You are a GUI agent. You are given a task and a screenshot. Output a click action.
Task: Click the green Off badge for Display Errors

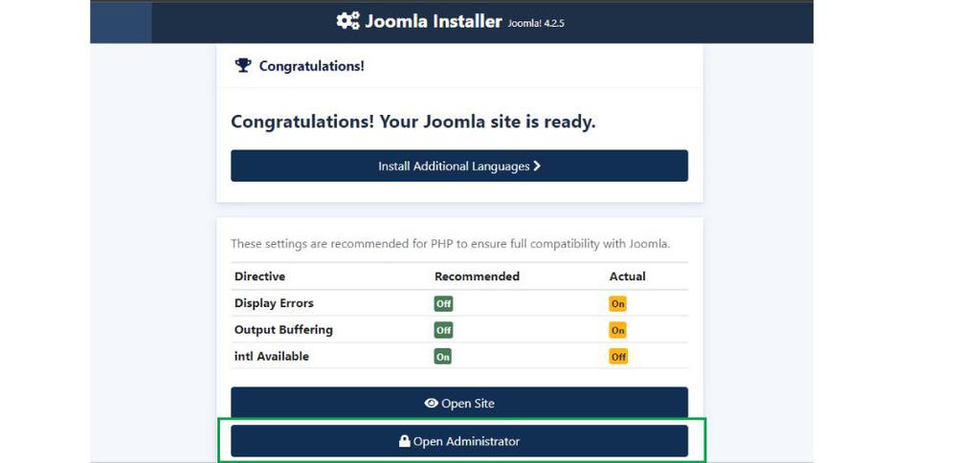(x=444, y=303)
